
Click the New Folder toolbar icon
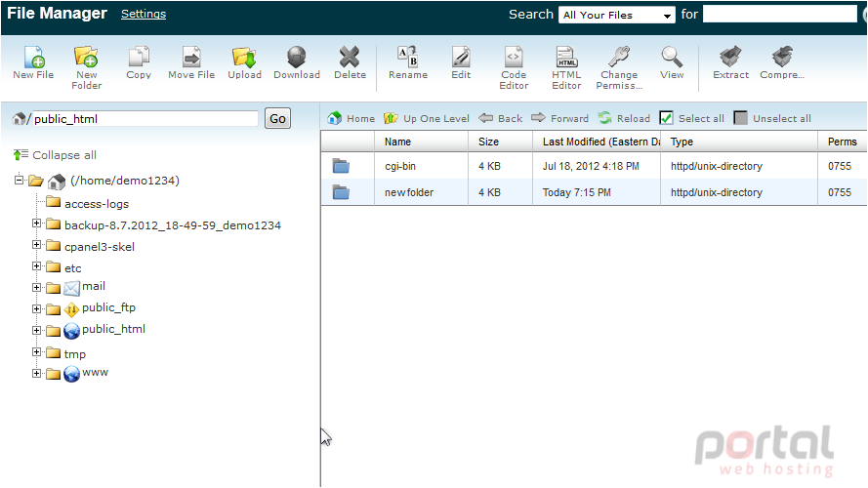tap(86, 57)
